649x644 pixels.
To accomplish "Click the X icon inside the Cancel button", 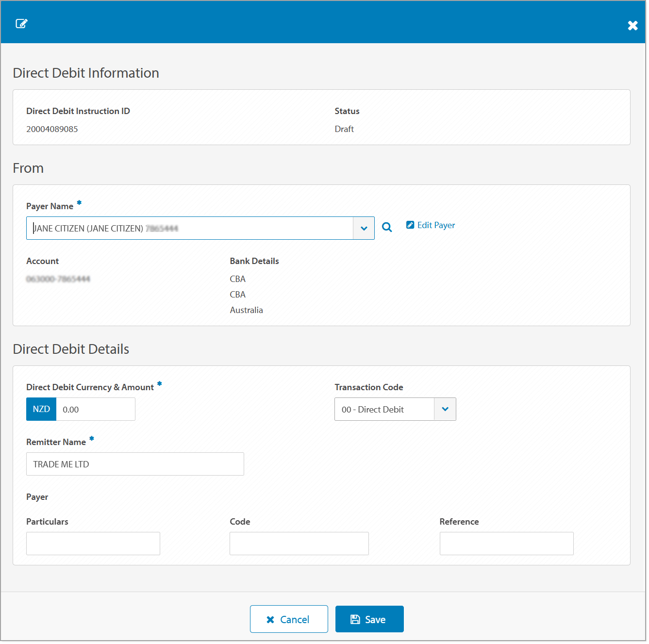I will [271, 619].
